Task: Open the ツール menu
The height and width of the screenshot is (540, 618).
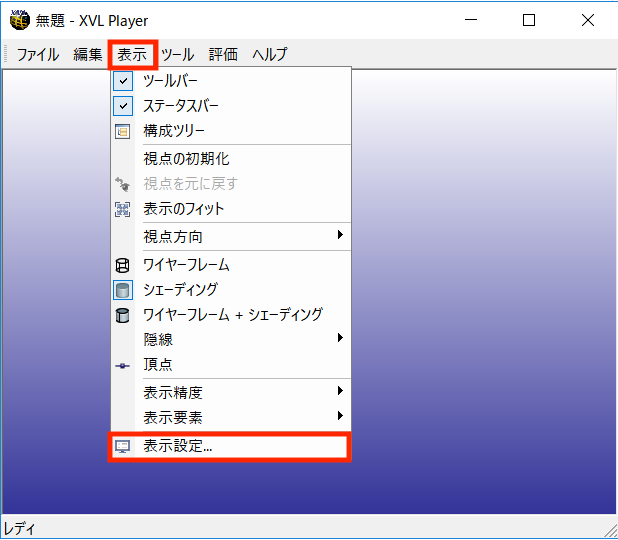Action: [x=177, y=54]
